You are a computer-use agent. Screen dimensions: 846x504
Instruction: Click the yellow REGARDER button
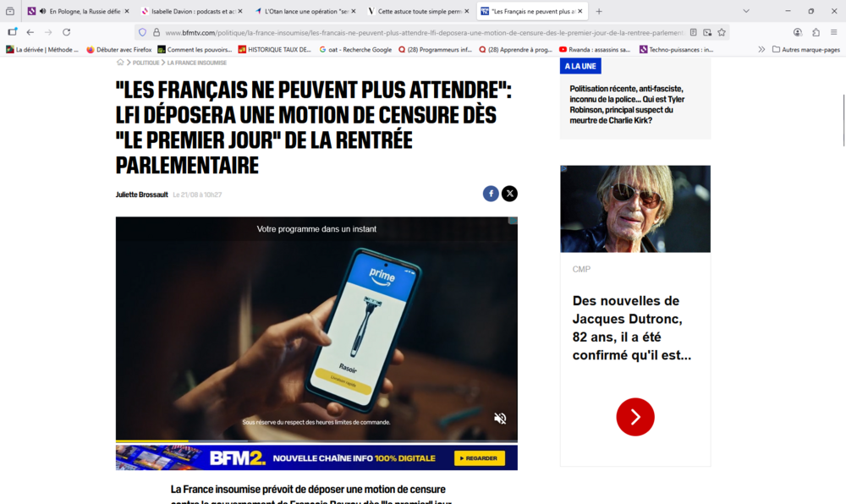(x=480, y=458)
